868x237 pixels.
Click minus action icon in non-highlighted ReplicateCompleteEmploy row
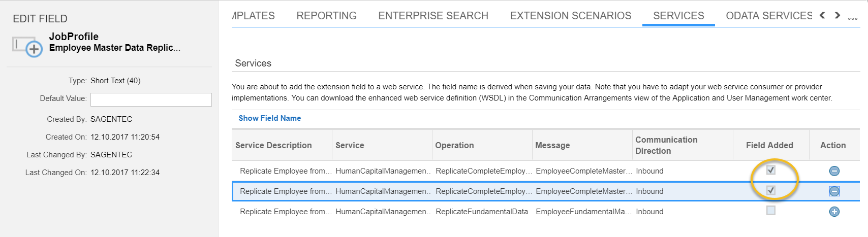834,171
